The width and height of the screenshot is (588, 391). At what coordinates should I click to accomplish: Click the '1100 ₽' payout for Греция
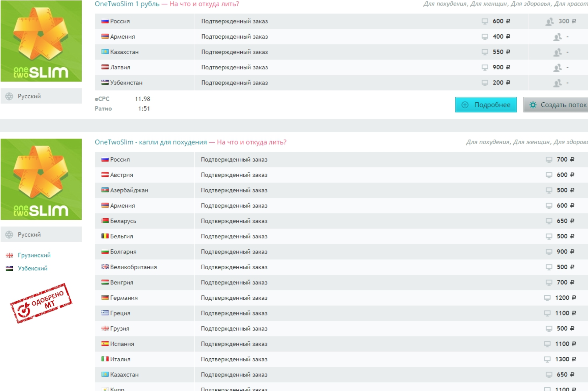(565, 313)
